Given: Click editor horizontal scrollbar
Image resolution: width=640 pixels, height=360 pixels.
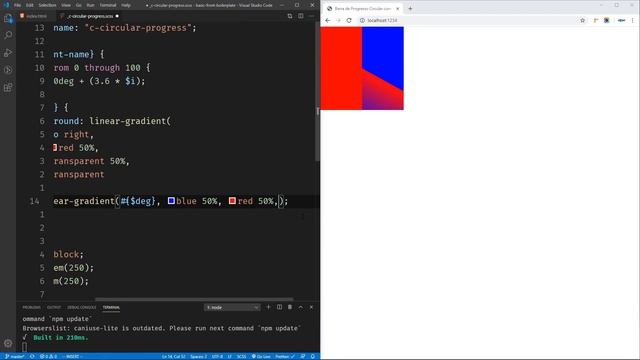Looking at the screenshot, I should click(194, 299).
